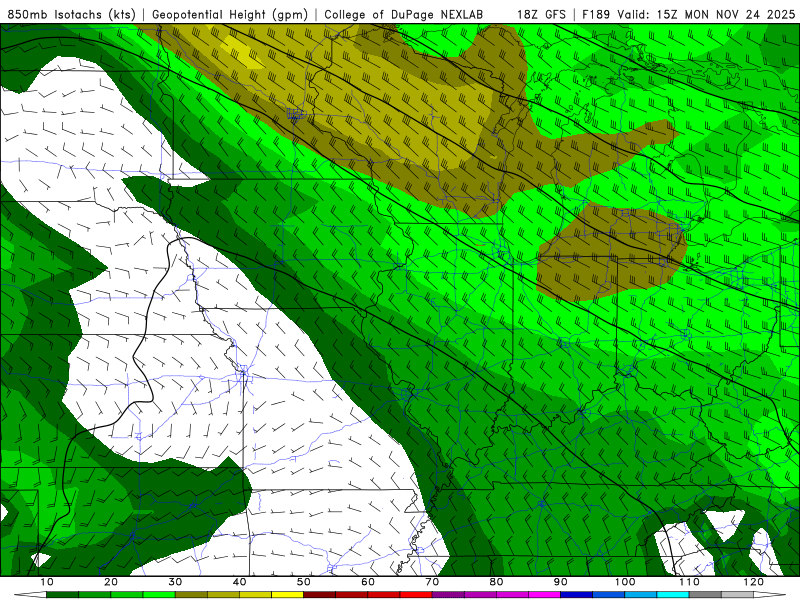The image size is (800, 600).
Task: Click the '40' label on the color scale
Action: tap(239, 582)
